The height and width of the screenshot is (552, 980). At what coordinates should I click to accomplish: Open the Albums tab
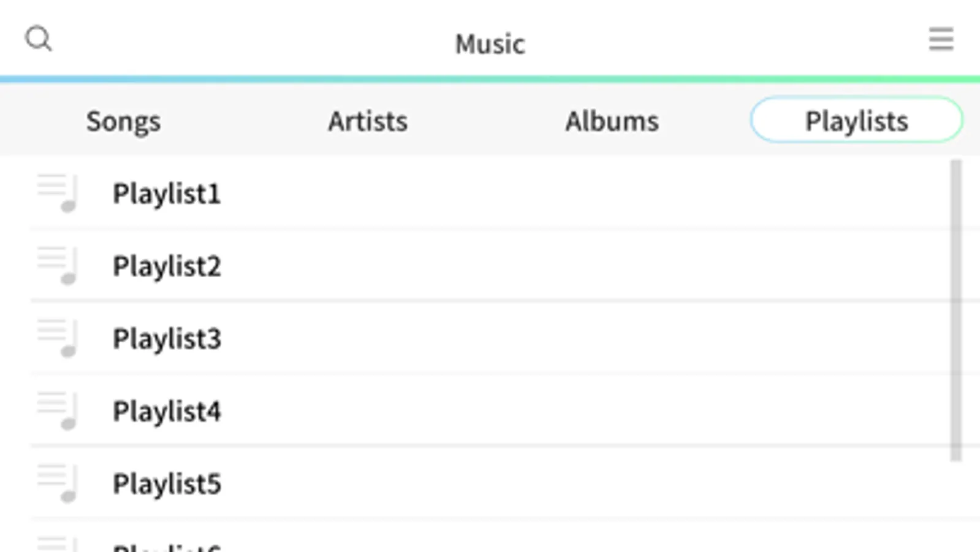pyautogui.click(x=612, y=121)
